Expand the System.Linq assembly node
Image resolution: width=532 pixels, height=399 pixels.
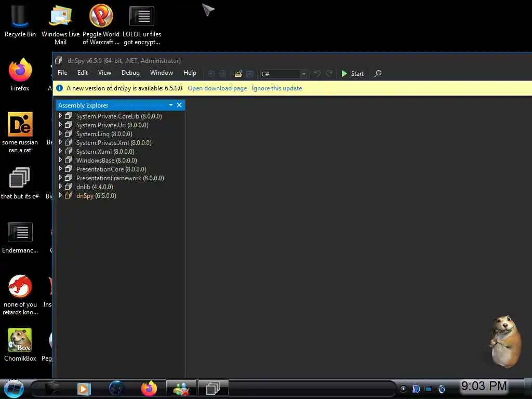point(60,134)
